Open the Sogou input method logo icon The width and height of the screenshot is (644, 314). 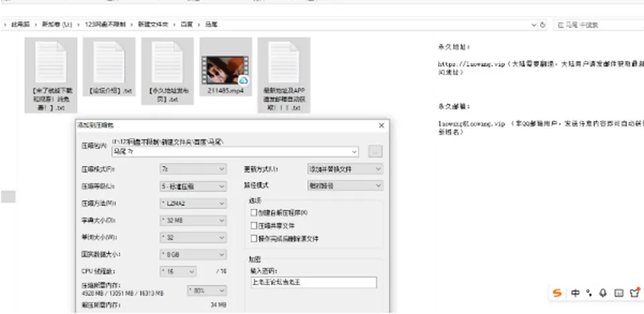557,293
